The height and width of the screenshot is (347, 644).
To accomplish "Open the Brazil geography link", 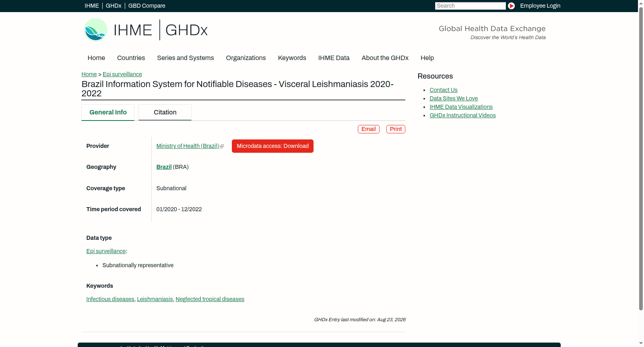I will click(x=164, y=167).
